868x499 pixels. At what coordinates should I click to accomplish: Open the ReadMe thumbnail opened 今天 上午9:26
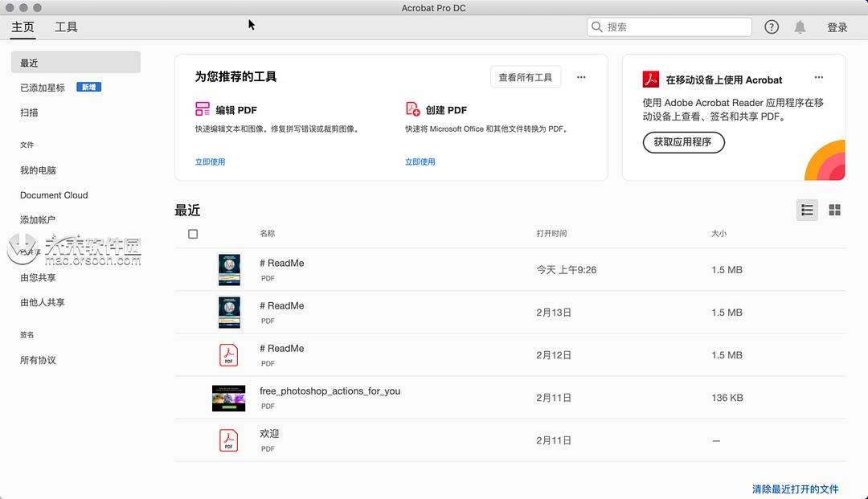(x=229, y=269)
